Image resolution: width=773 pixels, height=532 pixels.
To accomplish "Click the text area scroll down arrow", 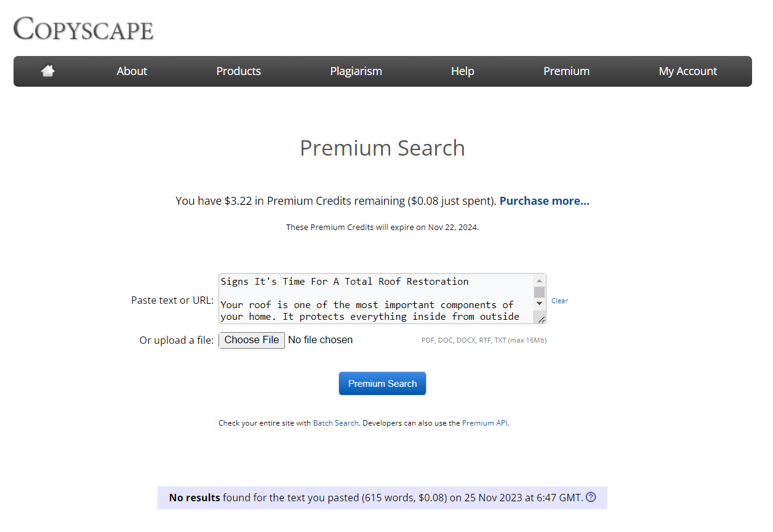I will (539, 303).
